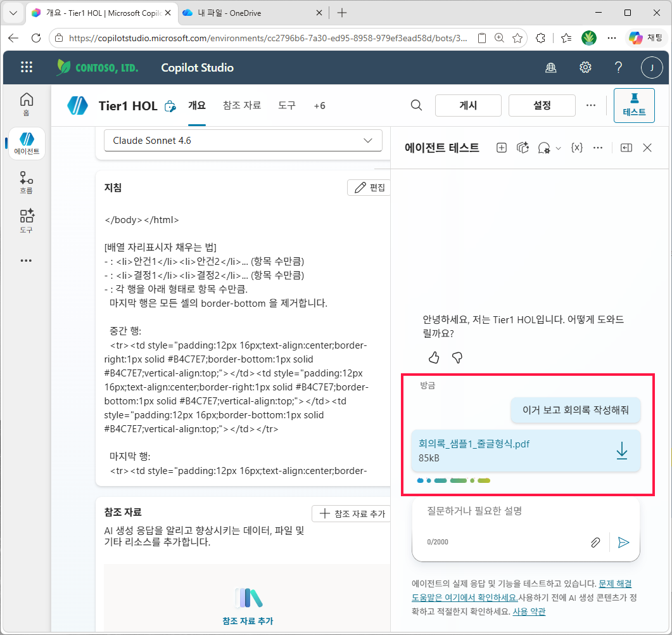This screenshot has height=635, width=672.
Task: Open the browser tab list chevron
Action: [x=13, y=13]
